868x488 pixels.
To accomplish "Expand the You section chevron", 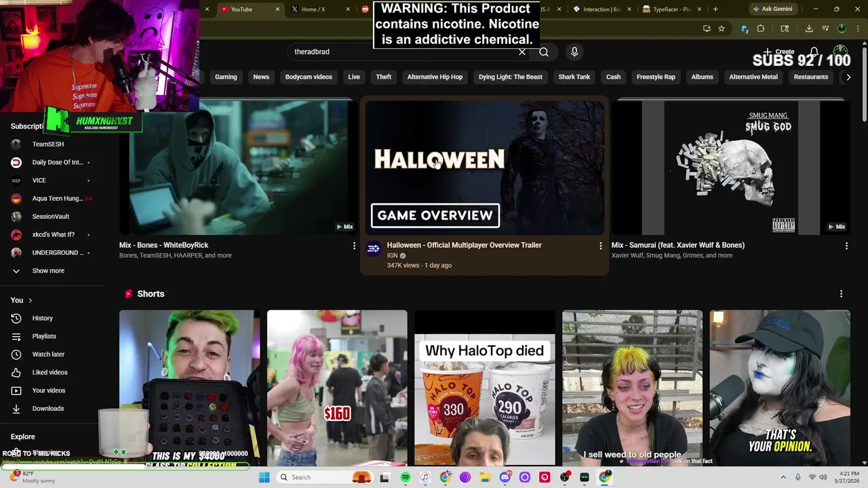I will click(30, 300).
